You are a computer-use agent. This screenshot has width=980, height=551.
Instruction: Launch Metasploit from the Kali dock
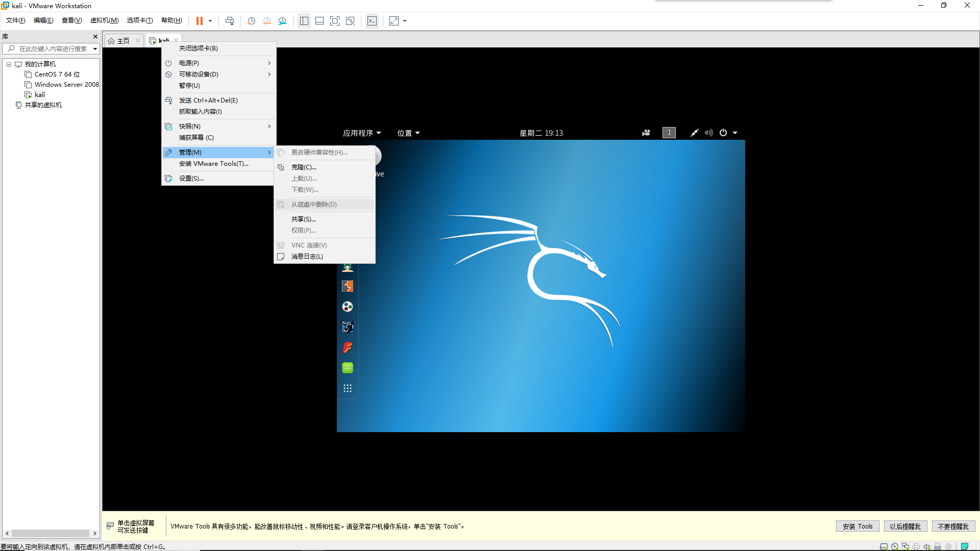tap(348, 327)
